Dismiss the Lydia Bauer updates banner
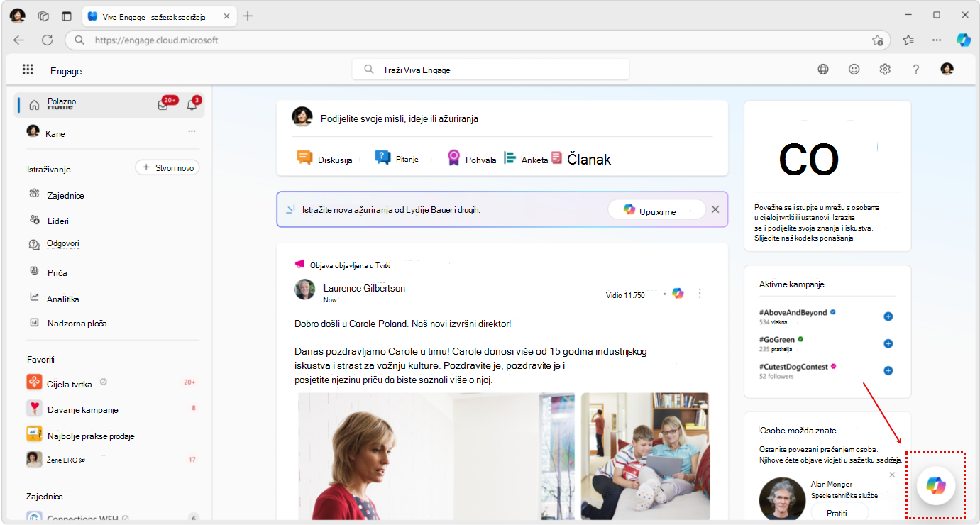The image size is (980, 525). pyautogui.click(x=715, y=209)
